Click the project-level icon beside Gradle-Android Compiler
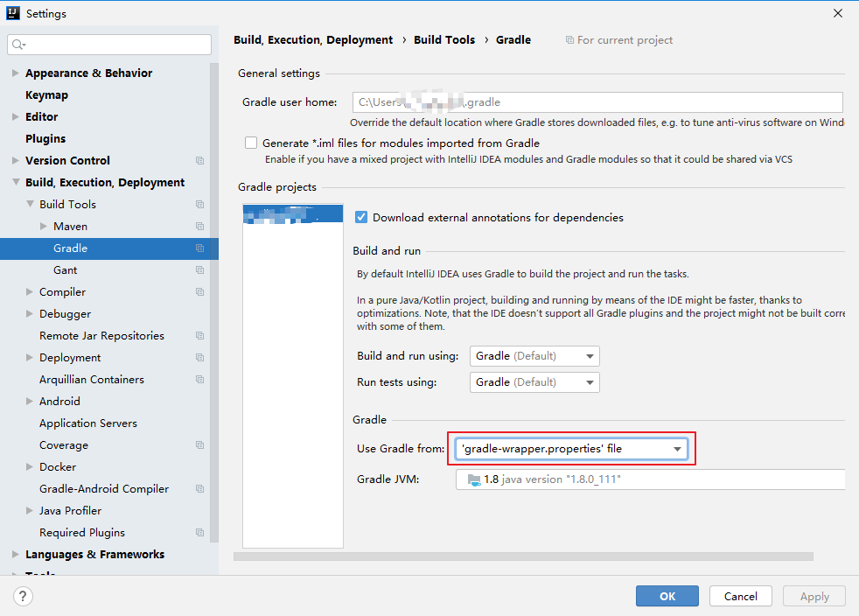859x616 pixels. tap(200, 489)
